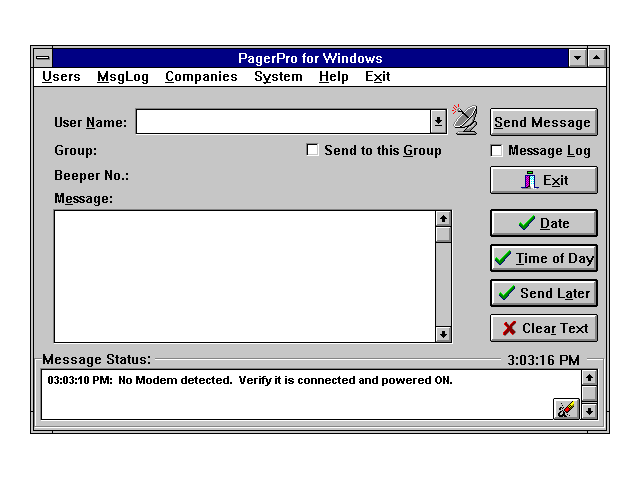Click the satellite dish icon
This screenshot has height=480, width=640.
pos(465,120)
